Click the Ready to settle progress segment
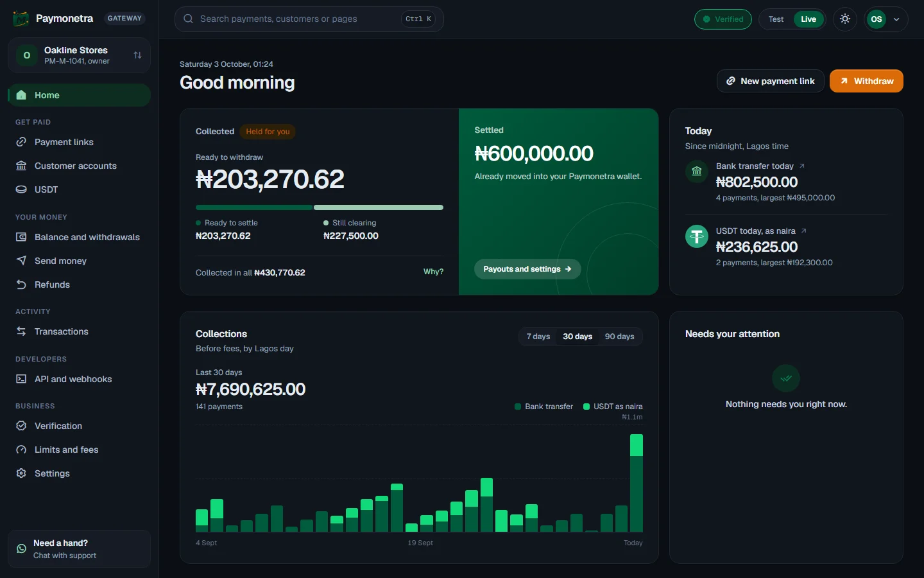This screenshot has width=924, height=578. tap(254, 207)
